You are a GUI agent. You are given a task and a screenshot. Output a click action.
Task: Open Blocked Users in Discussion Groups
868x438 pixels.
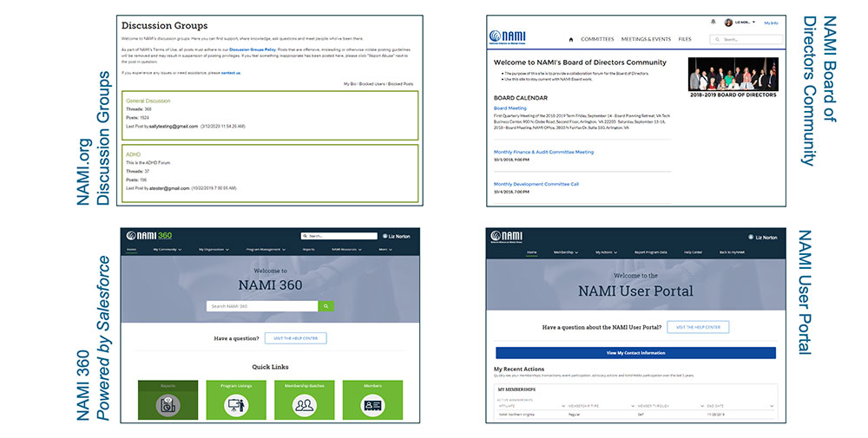(x=372, y=84)
